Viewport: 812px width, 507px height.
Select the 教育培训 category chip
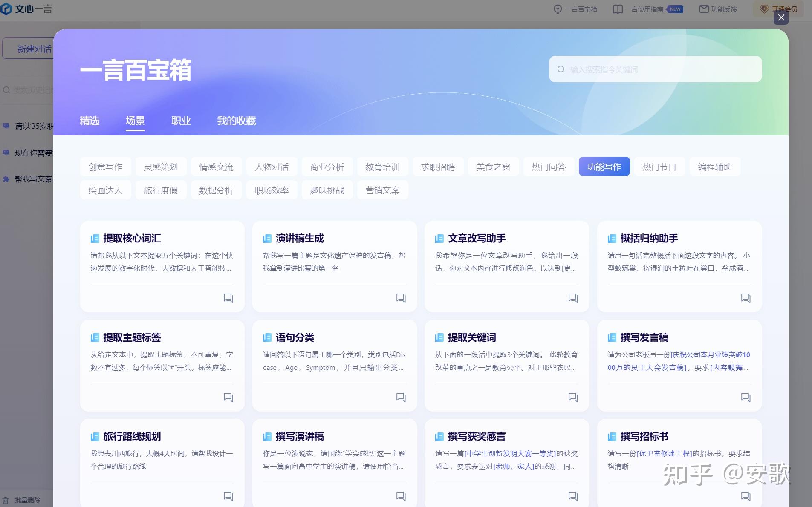pos(382,167)
